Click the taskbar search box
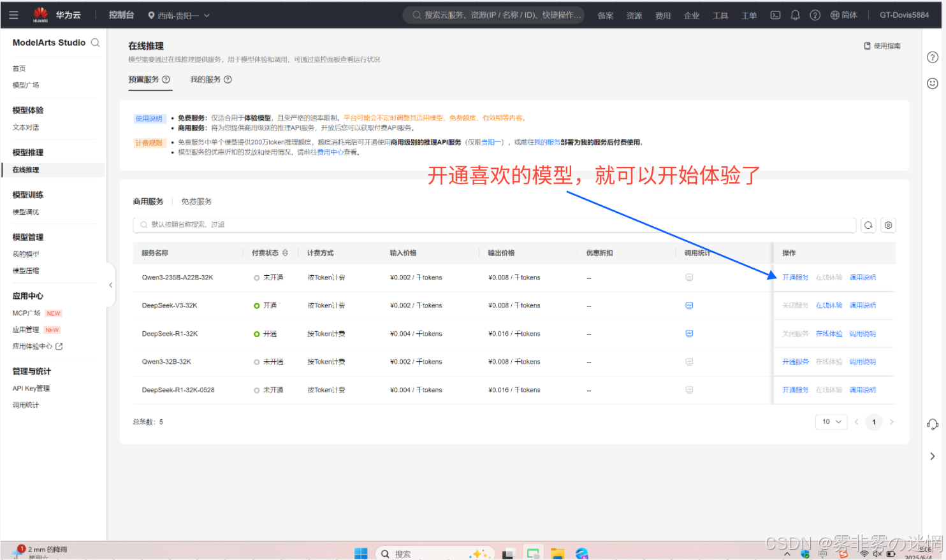Screen dimensions: 946x560 pyautogui.click(x=434, y=554)
